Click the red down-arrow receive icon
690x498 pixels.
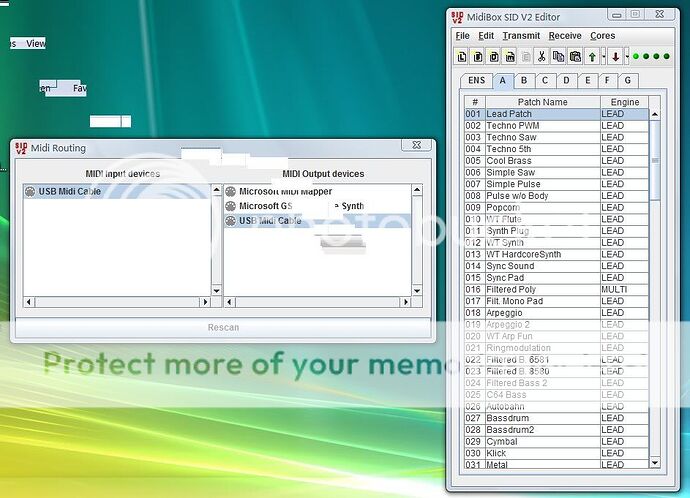(616, 57)
